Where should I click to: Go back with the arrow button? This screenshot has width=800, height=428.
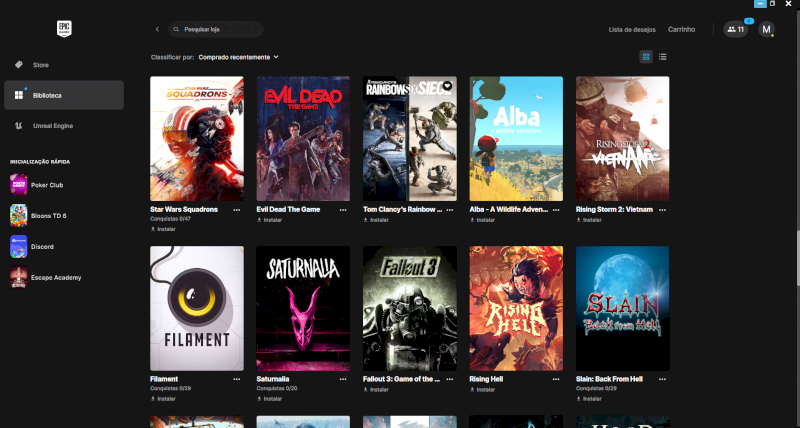click(x=157, y=30)
